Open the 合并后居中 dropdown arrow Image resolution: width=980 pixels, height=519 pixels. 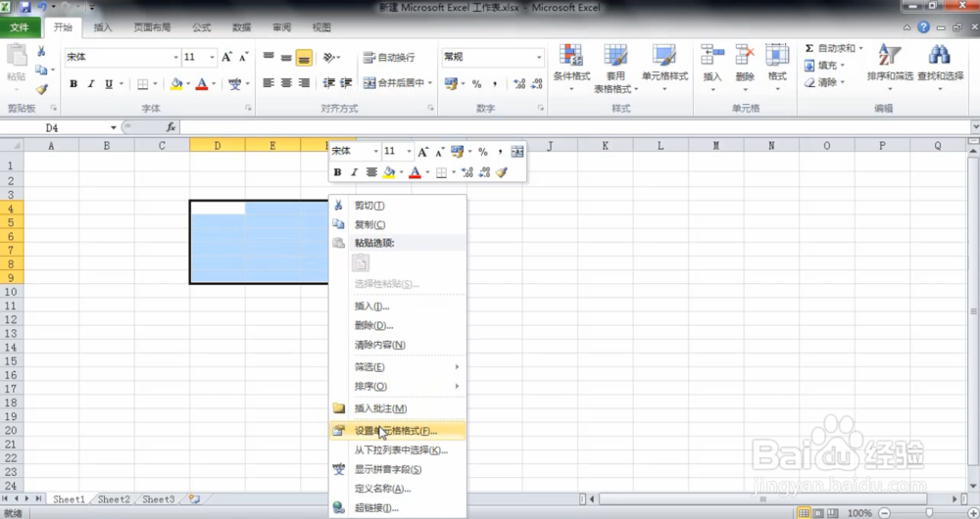click(430, 83)
